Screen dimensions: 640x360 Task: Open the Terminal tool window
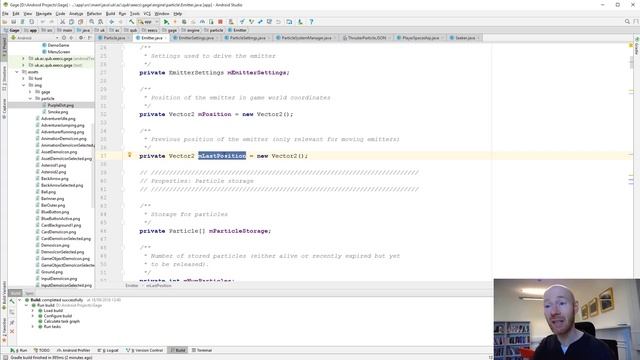click(202, 350)
